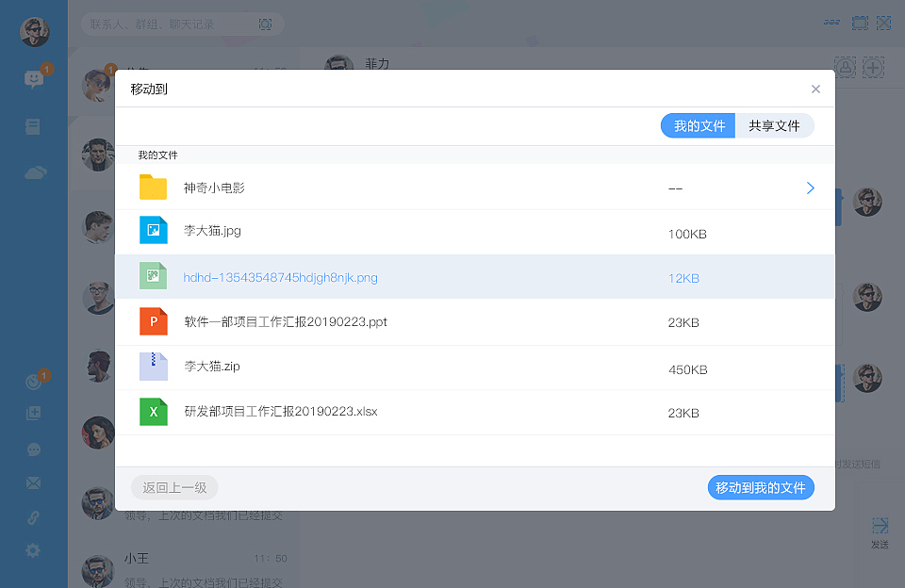Click the green png file icon
This screenshot has height=588, width=905.
pyautogui.click(x=153, y=276)
